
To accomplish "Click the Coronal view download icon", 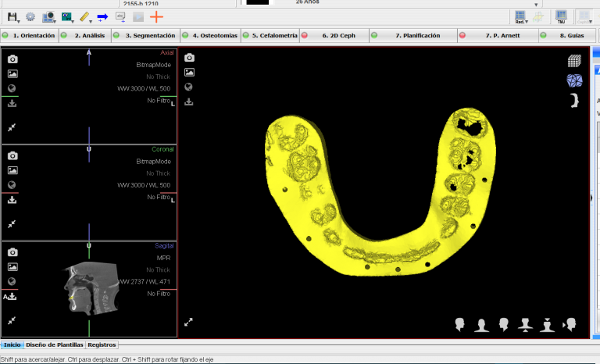I will click(x=12, y=200).
